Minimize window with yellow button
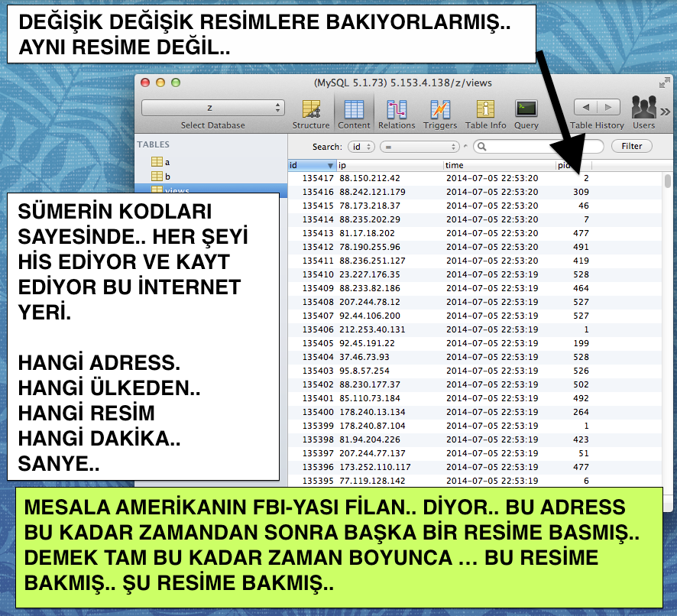The width and height of the screenshot is (677, 616). click(160, 83)
